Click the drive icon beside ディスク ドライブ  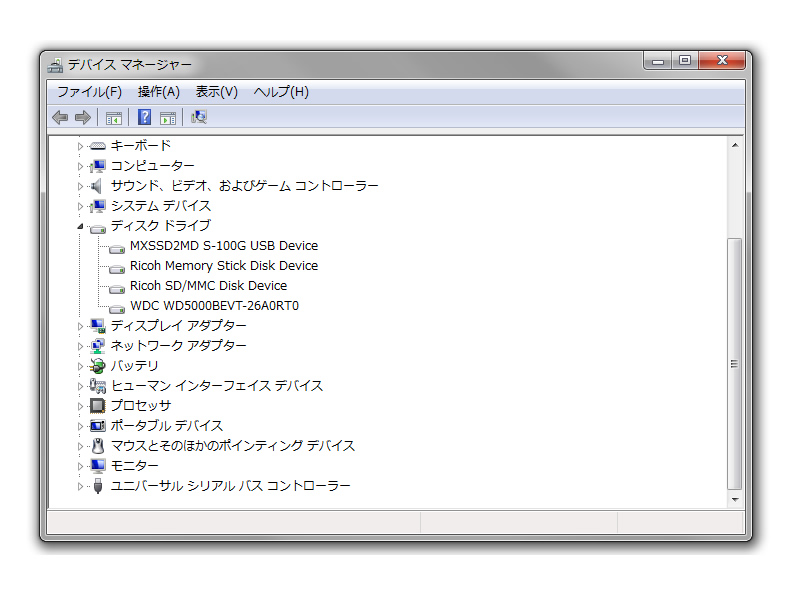pos(97,229)
